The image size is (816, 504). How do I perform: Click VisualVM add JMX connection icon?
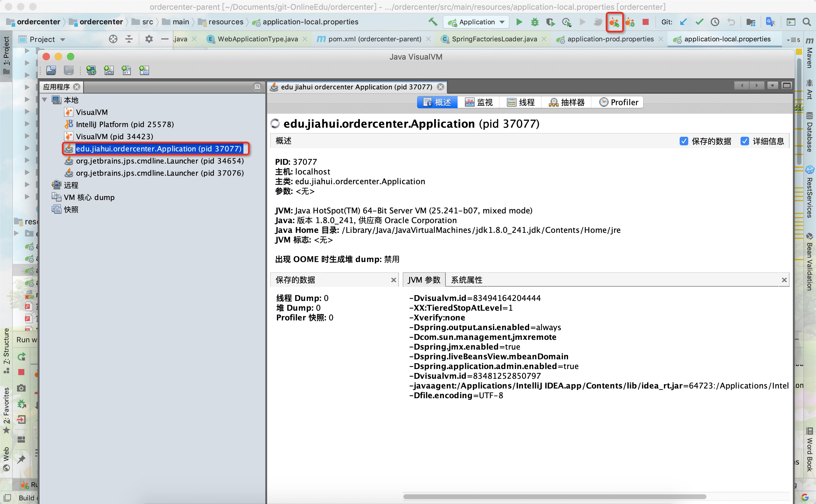(x=109, y=70)
